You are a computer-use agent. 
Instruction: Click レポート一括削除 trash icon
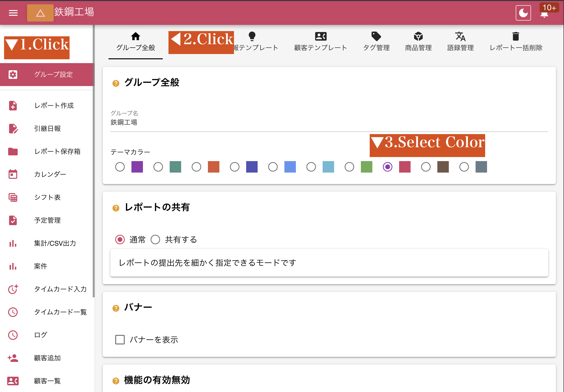(516, 36)
